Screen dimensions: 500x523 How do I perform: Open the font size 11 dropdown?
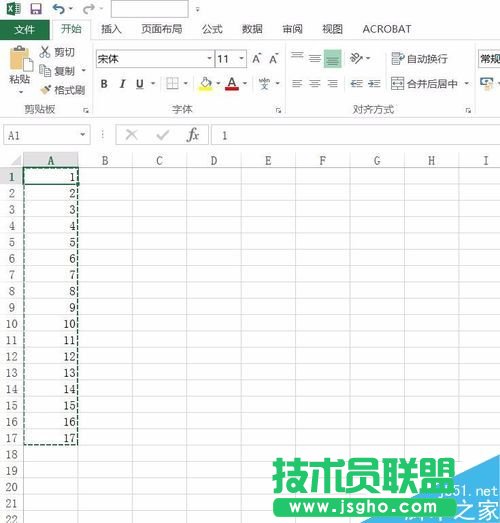[241, 58]
